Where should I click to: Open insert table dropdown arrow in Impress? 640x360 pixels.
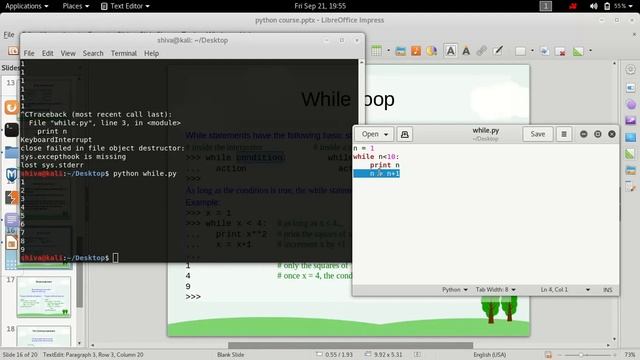[388, 51]
